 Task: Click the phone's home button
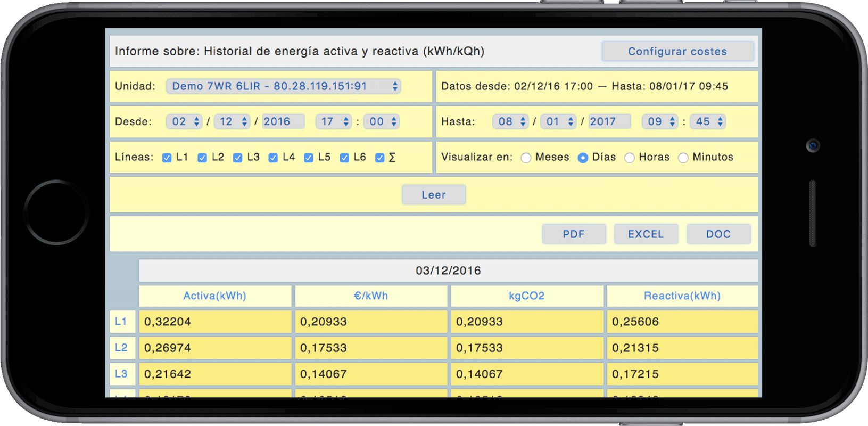point(56,212)
